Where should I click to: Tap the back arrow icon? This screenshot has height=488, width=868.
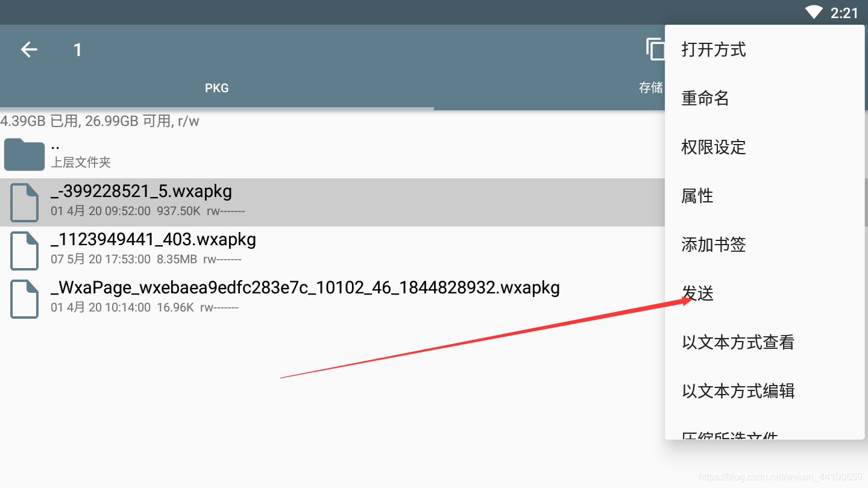pos(29,49)
